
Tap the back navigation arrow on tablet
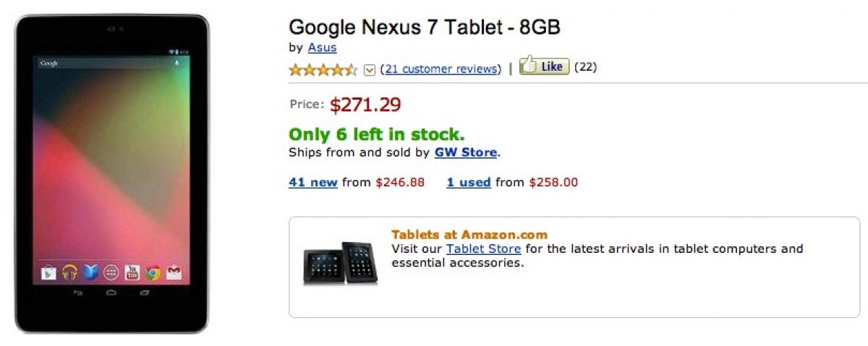point(77,293)
